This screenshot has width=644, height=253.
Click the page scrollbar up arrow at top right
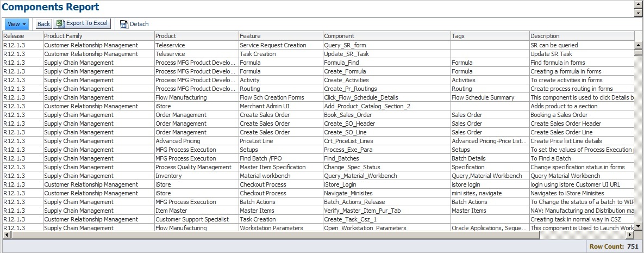click(638, 4)
